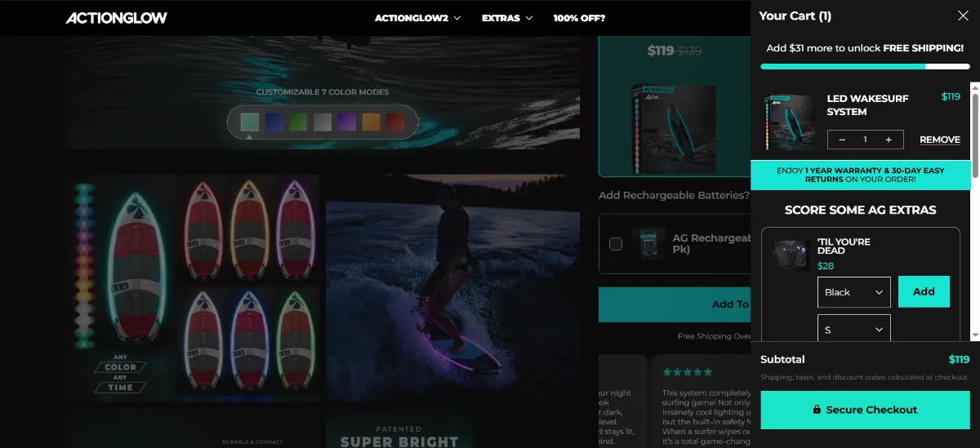Click the 'Your Cart (1)' heading

pyautogui.click(x=795, y=16)
